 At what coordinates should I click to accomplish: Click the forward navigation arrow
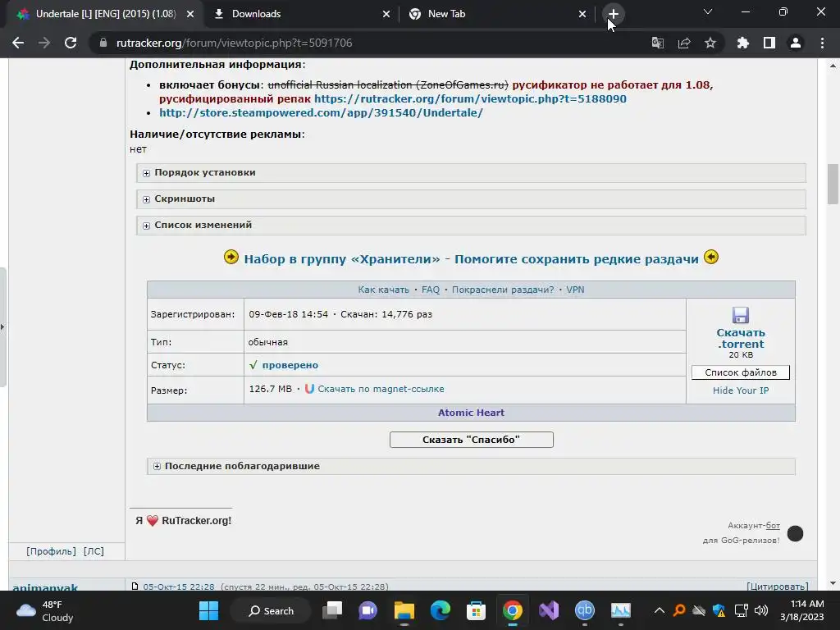(44, 43)
